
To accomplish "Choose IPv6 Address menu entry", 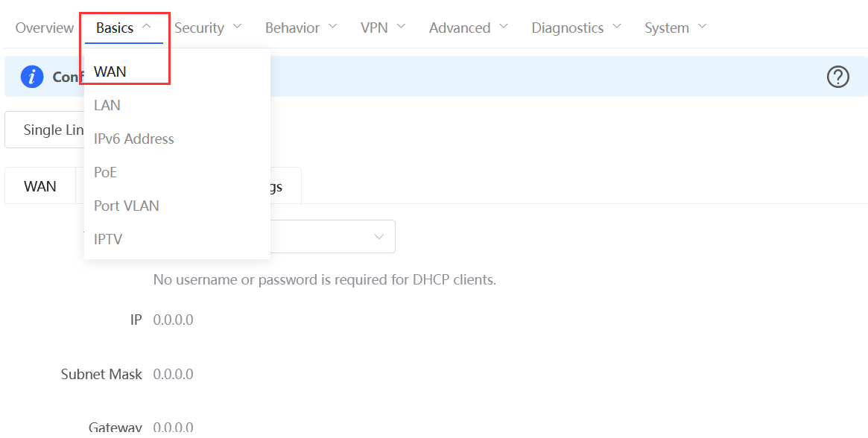I will pos(134,139).
